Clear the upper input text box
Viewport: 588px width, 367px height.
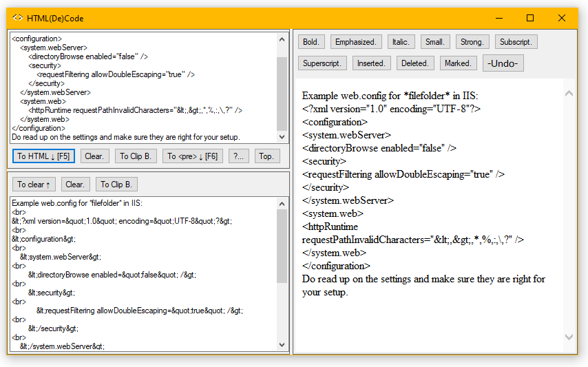pos(94,156)
